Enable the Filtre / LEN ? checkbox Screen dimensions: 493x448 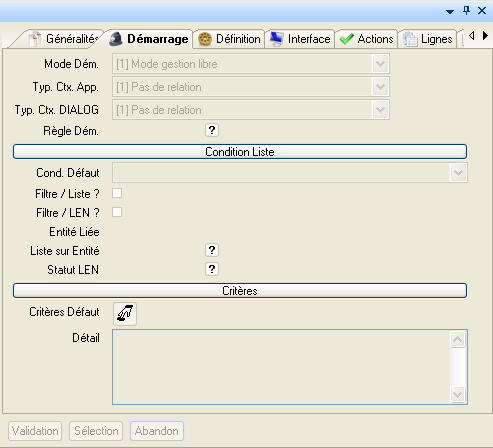click(117, 212)
